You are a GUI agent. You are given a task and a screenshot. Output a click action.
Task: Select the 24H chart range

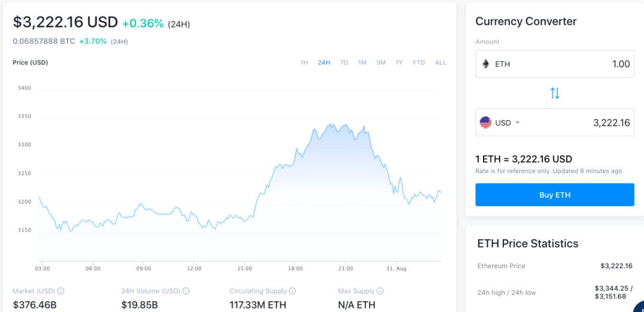[x=324, y=63]
